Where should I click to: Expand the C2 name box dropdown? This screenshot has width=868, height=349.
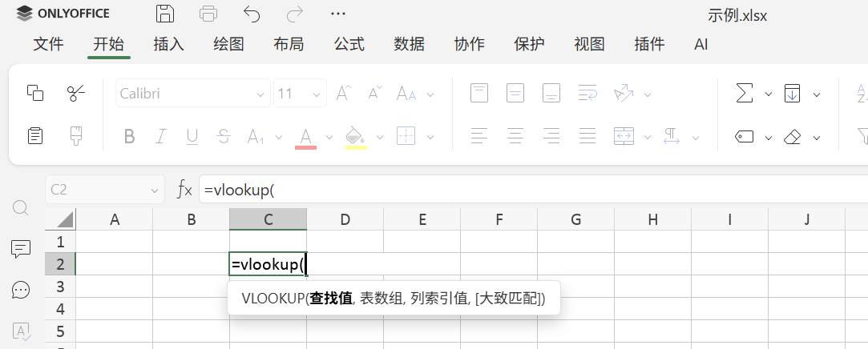pyautogui.click(x=155, y=191)
